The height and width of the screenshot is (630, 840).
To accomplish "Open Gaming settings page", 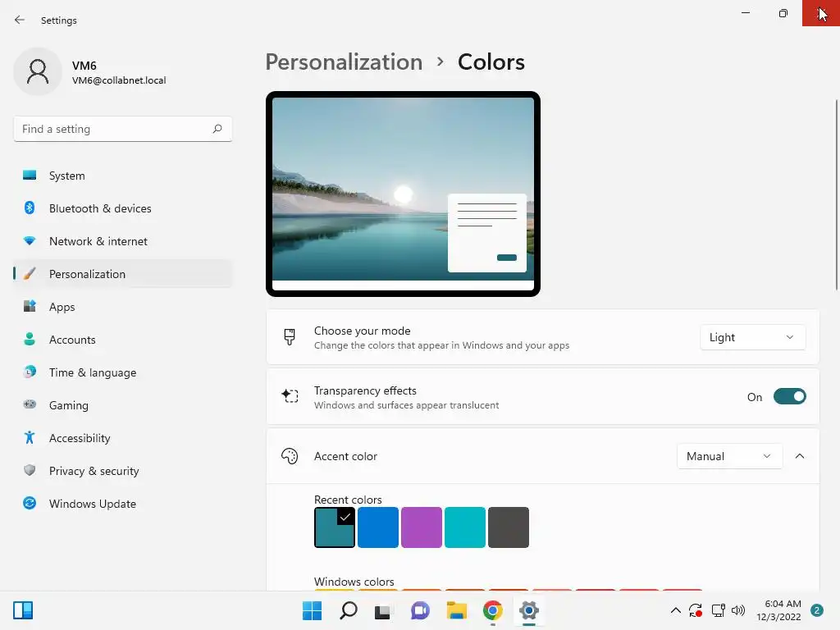I will 123,404.
